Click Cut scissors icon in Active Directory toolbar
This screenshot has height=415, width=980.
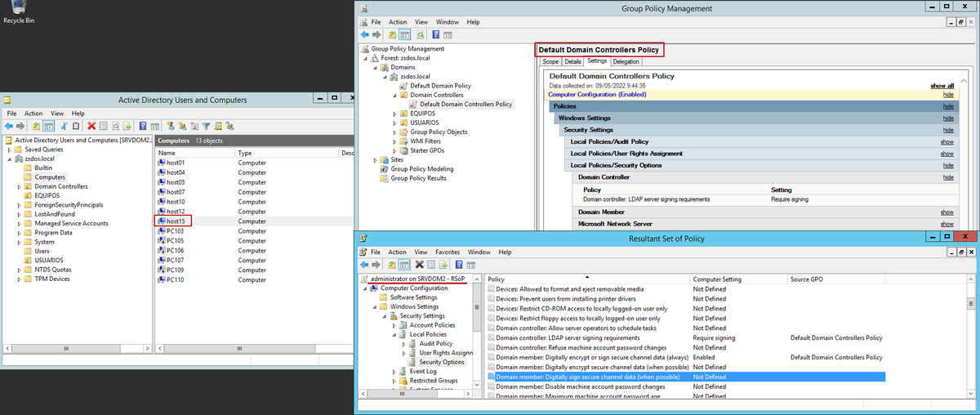tap(64, 127)
